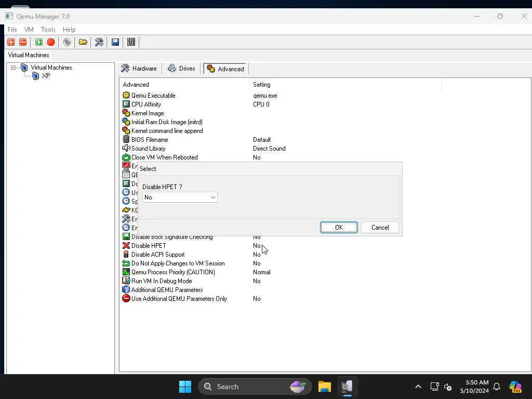Click the Sound Library speaker icon
Screen dimensions: 532x399
pos(126,148)
